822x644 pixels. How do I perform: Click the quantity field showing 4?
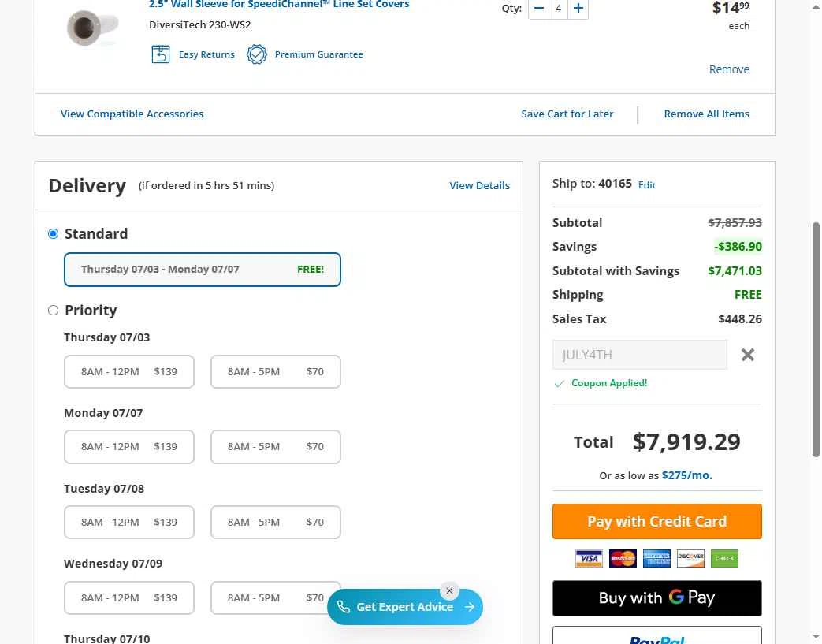pos(558,9)
